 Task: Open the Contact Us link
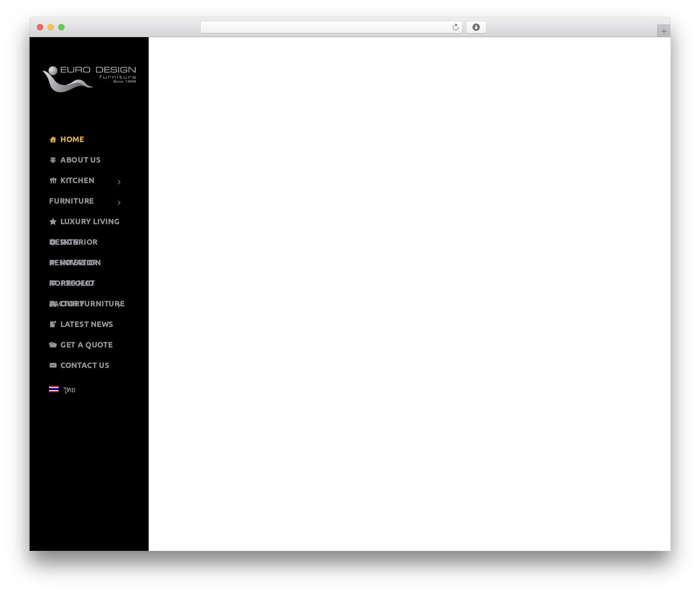coord(85,365)
